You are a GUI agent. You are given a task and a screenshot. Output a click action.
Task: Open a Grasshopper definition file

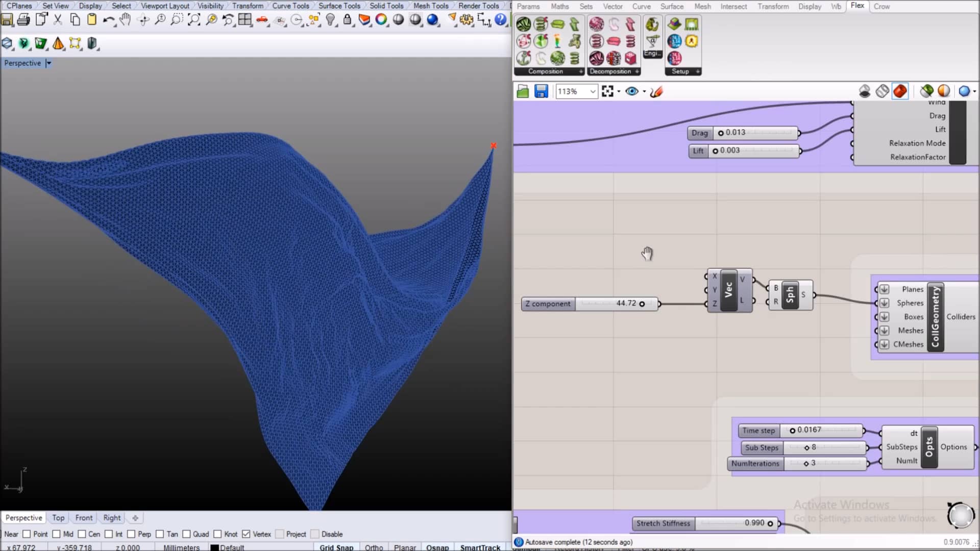(x=523, y=91)
